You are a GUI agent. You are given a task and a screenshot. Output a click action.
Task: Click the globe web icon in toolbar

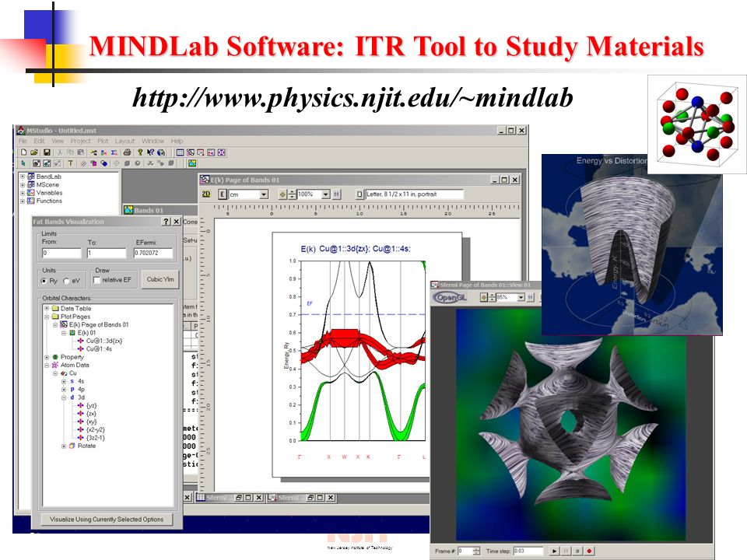(161, 152)
